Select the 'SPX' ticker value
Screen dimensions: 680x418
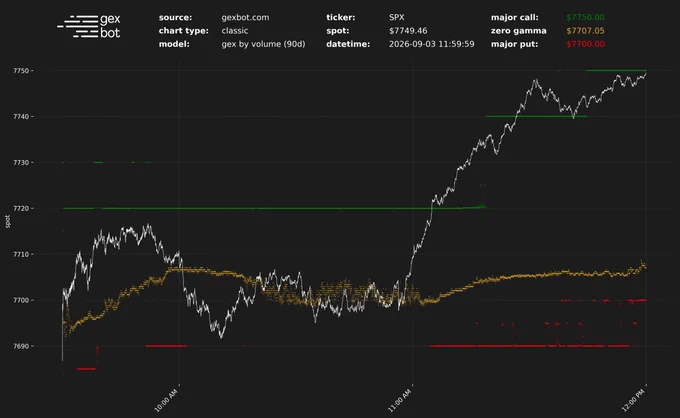(x=396, y=17)
